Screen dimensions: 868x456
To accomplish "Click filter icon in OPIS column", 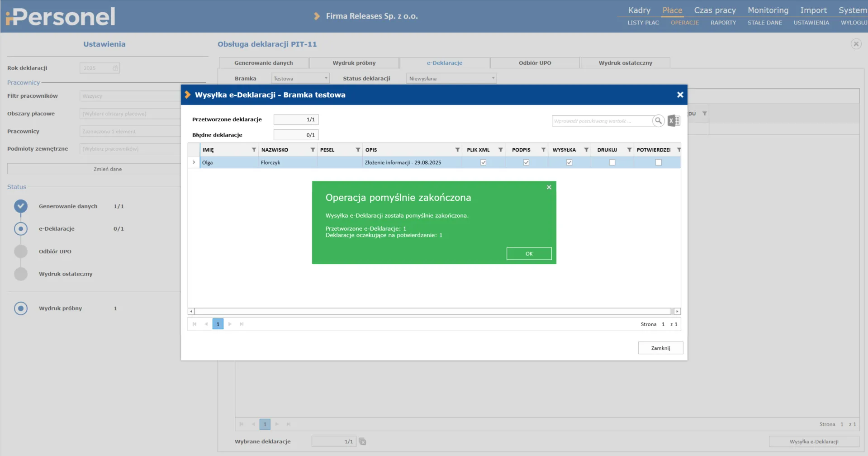I will point(457,150).
